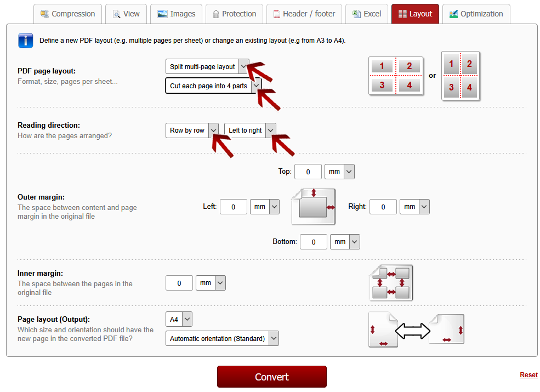Click the double-headed orientation swap arrow
Screen dimensions: 540x392
412,331
